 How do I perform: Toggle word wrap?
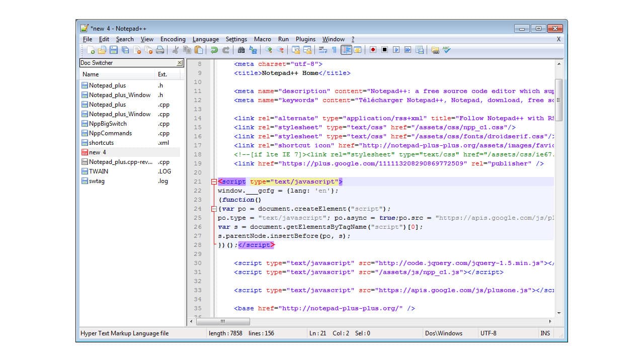323,50
